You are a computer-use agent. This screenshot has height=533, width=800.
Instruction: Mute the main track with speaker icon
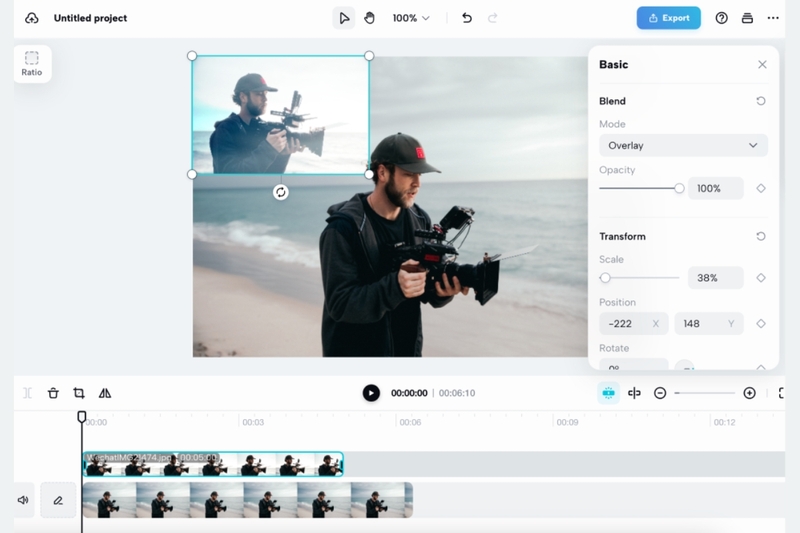[x=23, y=500]
